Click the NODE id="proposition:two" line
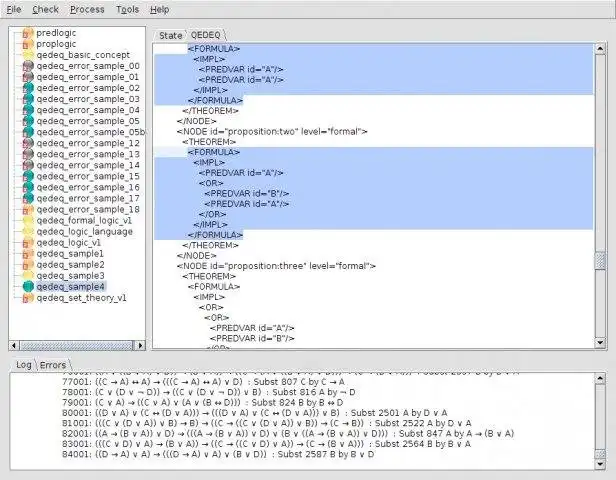 (272, 132)
